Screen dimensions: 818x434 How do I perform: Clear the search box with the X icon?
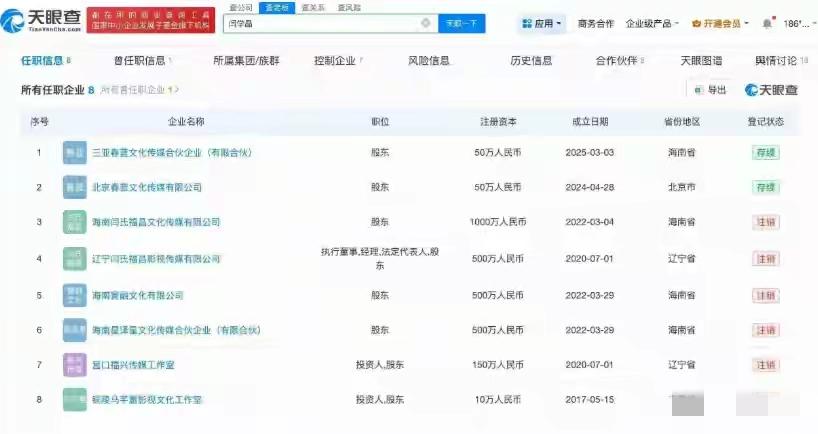pos(426,23)
